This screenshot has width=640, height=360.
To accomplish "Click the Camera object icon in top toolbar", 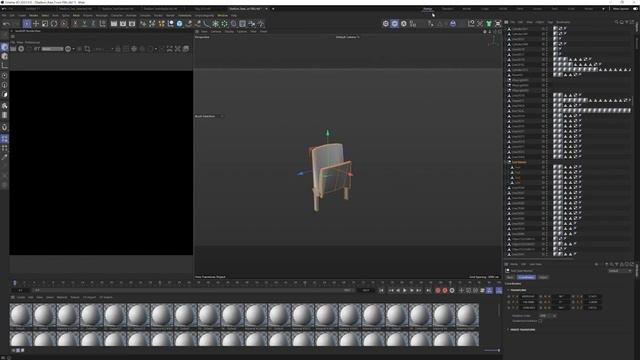I will [x=252, y=24].
